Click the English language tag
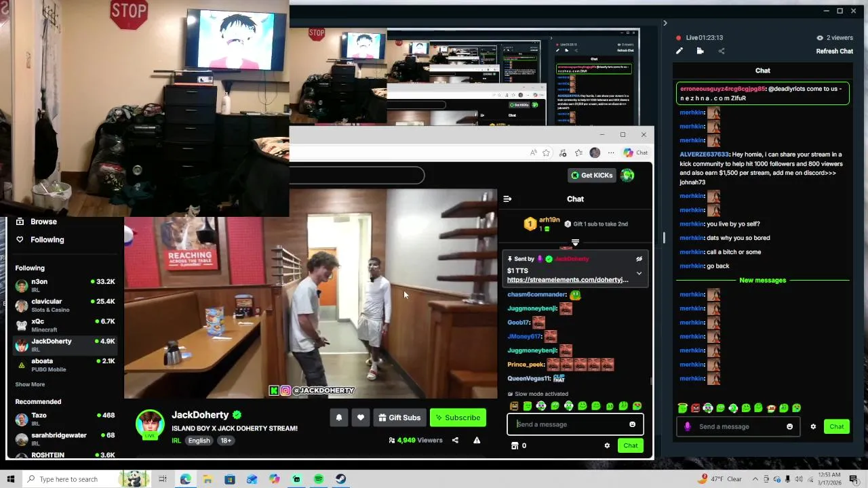 (x=199, y=441)
